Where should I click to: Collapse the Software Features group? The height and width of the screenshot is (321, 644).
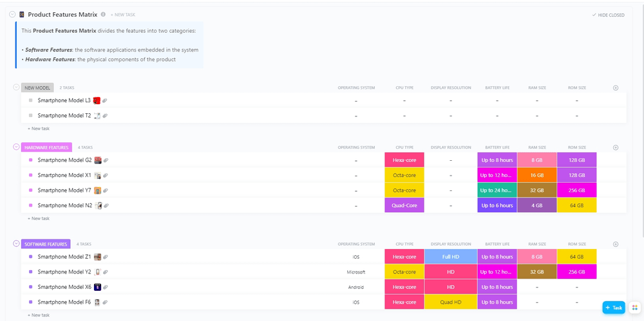pos(16,243)
